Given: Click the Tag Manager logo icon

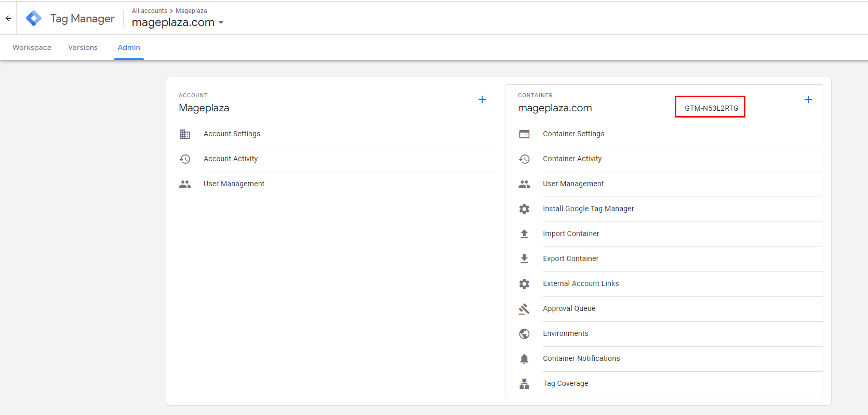Looking at the screenshot, I should tap(34, 18).
